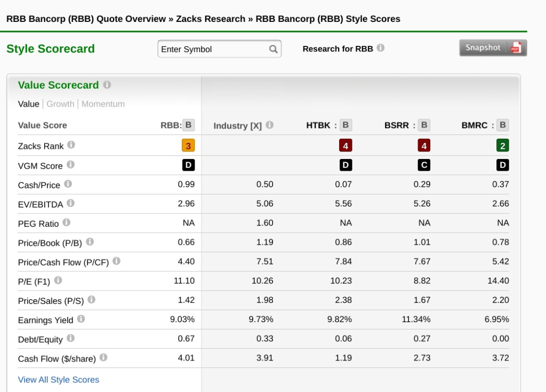Viewport: 546px width, 392px height.
Task: Click RBB Cash Flow value 4.01
Action: (186, 358)
